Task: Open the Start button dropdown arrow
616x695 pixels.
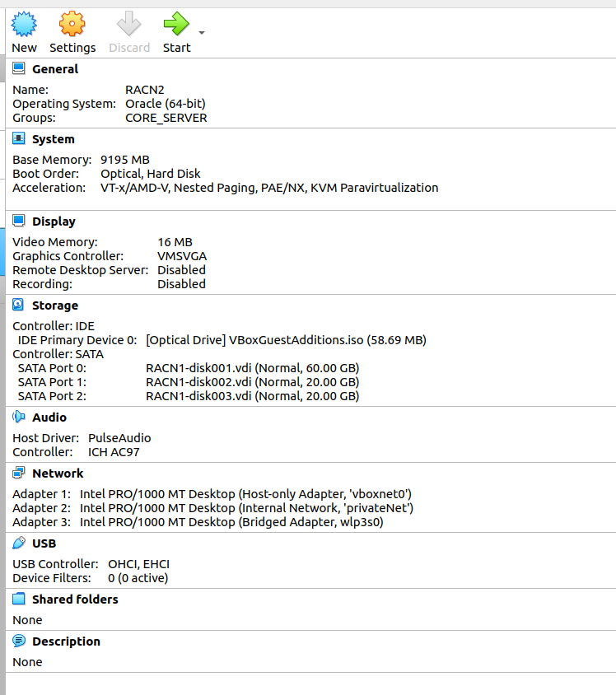Action: (202, 33)
